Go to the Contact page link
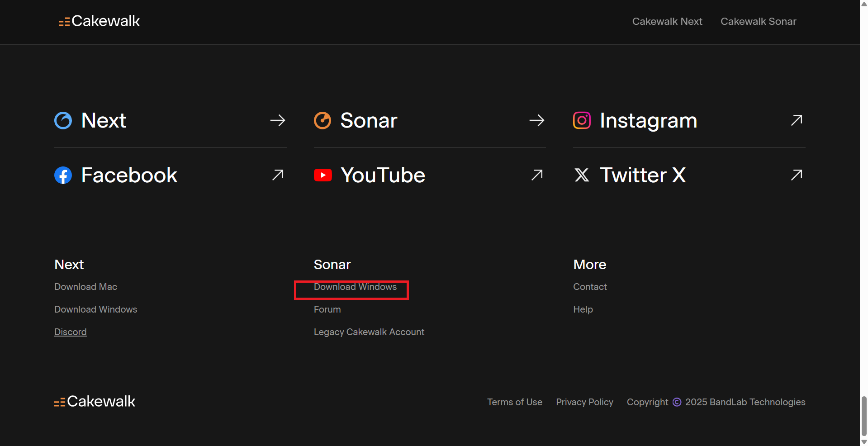 [x=590, y=287]
